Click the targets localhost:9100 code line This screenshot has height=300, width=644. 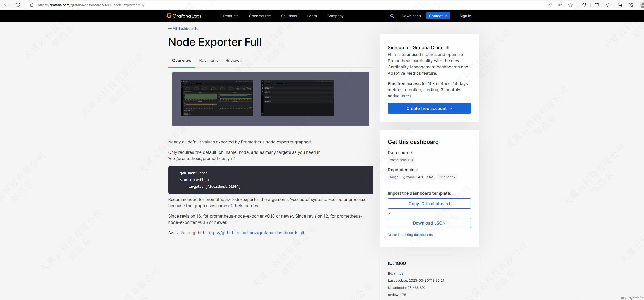point(212,186)
